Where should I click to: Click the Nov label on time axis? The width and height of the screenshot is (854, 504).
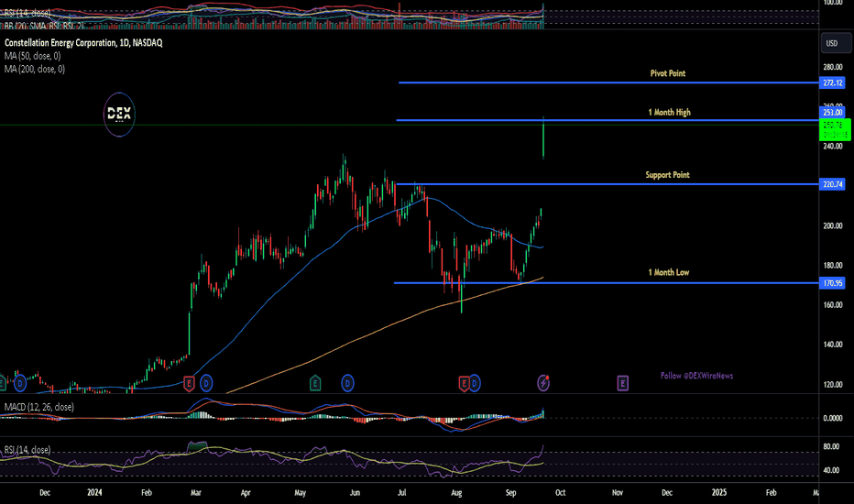point(617,493)
